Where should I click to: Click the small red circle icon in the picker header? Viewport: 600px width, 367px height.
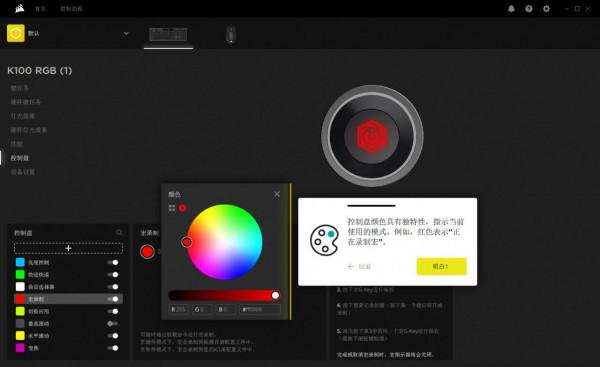[x=183, y=208]
